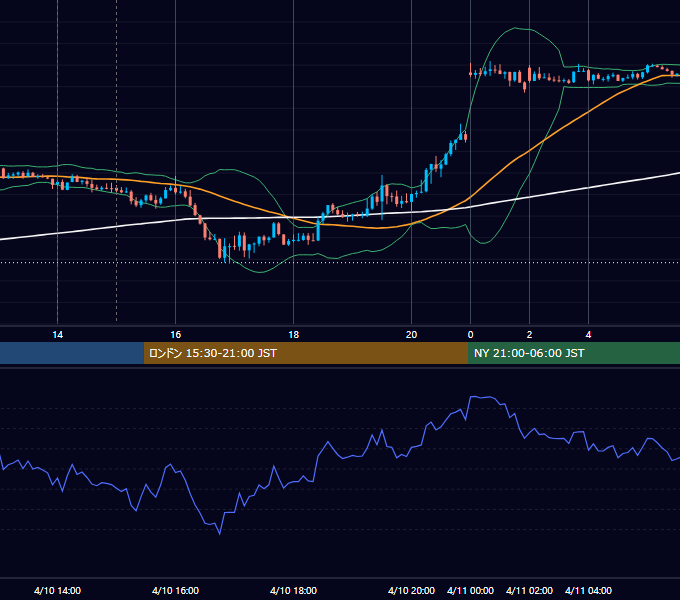
Task: Click the 16 hour label on price chart axis
Action: pyautogui.click(x=175, y=335)
